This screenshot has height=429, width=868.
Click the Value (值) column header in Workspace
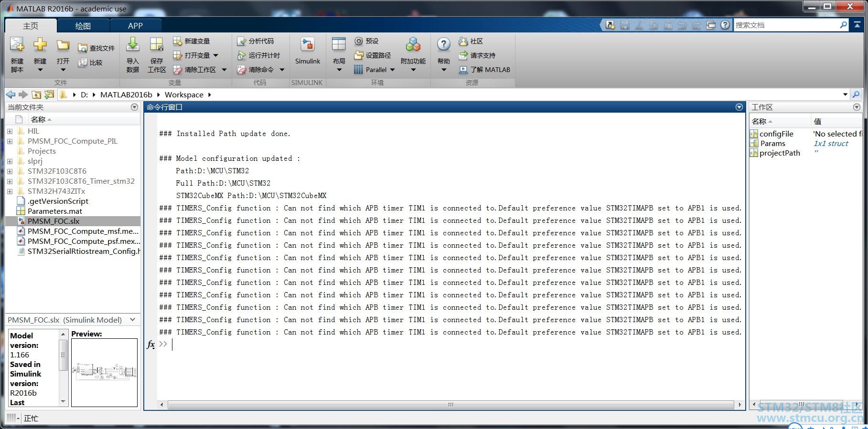[x=836, y=121]
